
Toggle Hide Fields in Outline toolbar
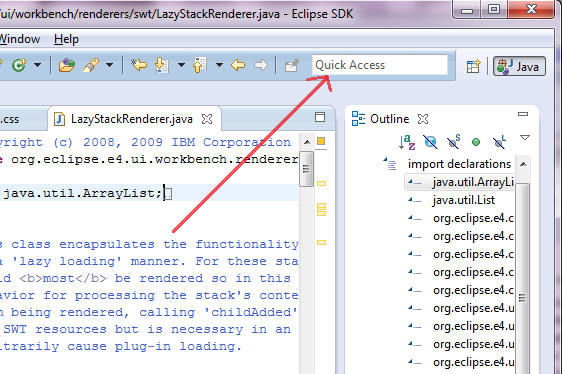430,142
